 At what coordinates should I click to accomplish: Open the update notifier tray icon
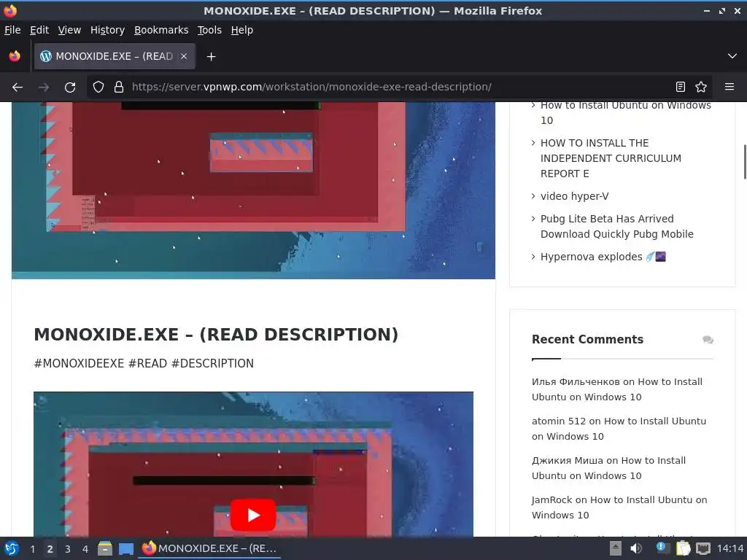click(x=662, y=548)
